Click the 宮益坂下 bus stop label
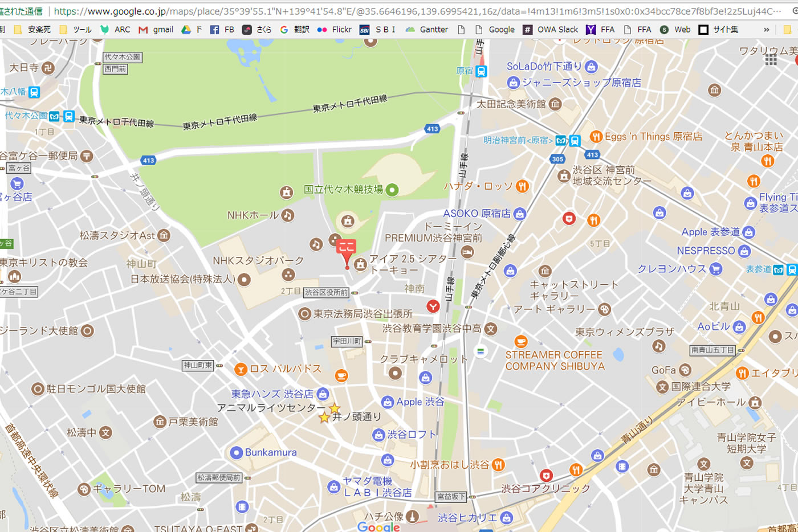 click(x=451, y=497)
